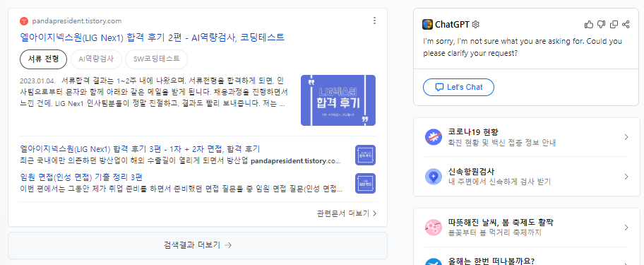
Task: Click 관련문서 더보기 link
Action: 347,213
